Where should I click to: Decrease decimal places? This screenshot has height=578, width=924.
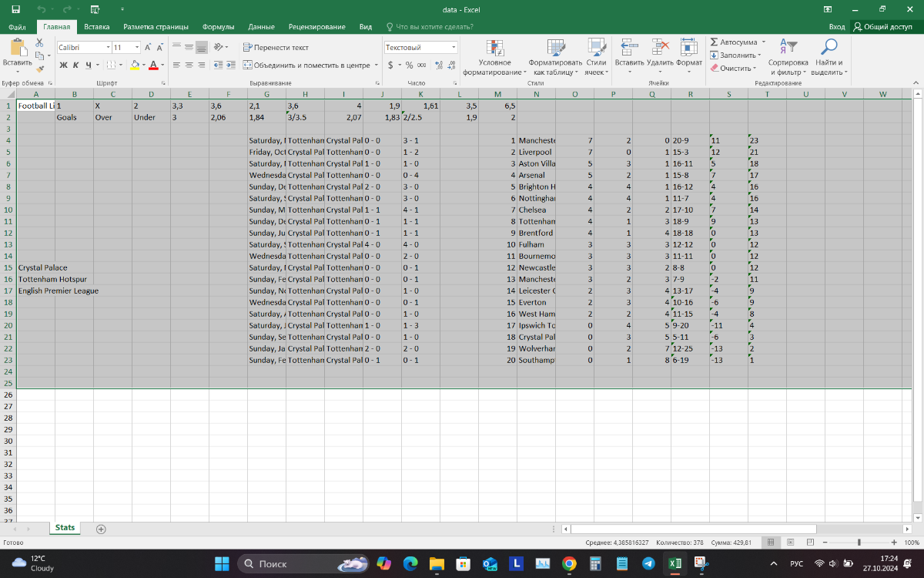click(450, 66)
